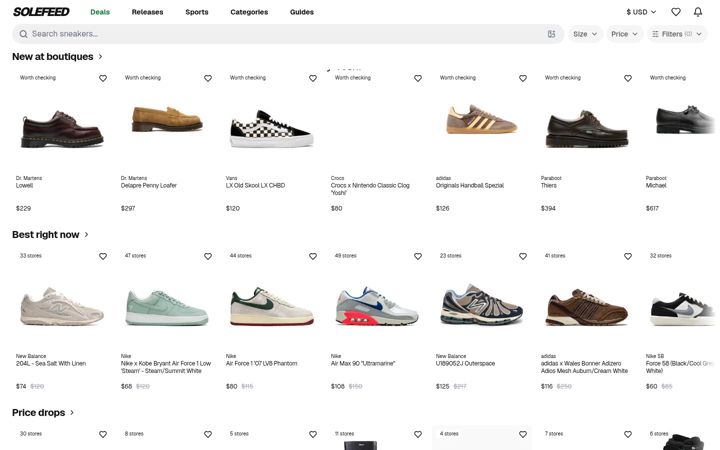Expand the Filters dropdown

point(677,34)
